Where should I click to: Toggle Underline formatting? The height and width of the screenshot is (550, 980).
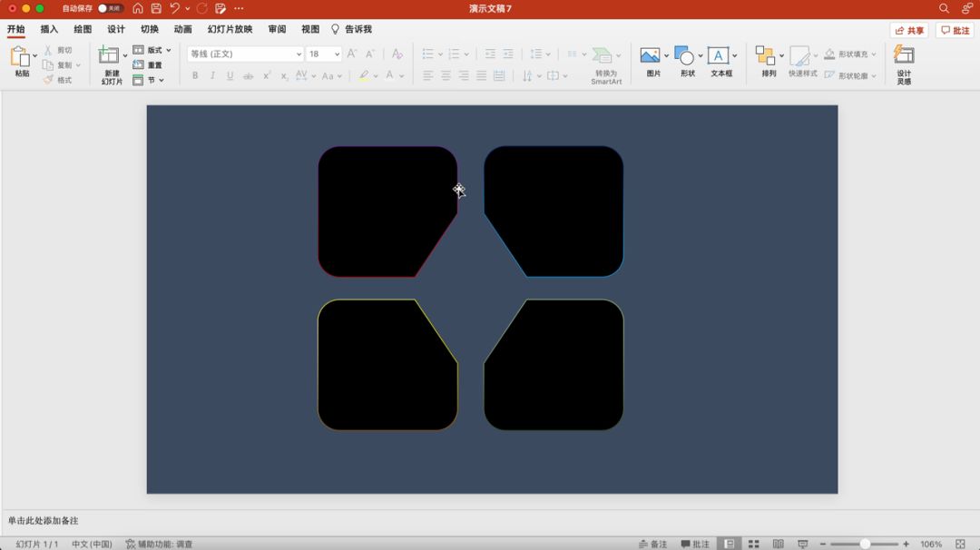point(230,75)
